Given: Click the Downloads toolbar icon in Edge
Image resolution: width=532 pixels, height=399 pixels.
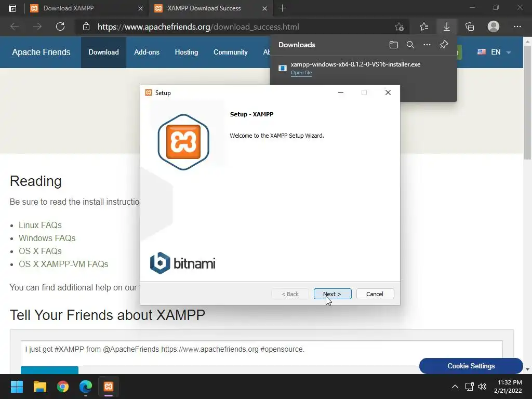Looking at the screenshot, I should (447, 26).
